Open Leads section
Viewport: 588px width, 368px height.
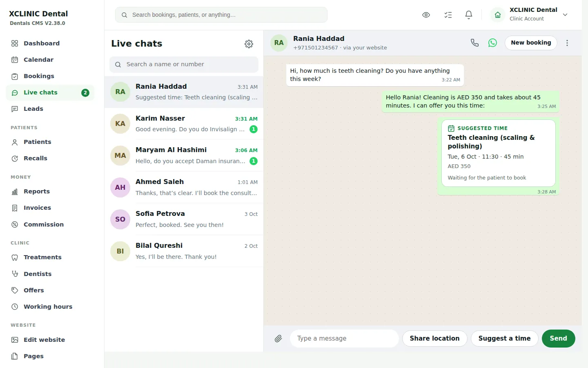point(50,109)
